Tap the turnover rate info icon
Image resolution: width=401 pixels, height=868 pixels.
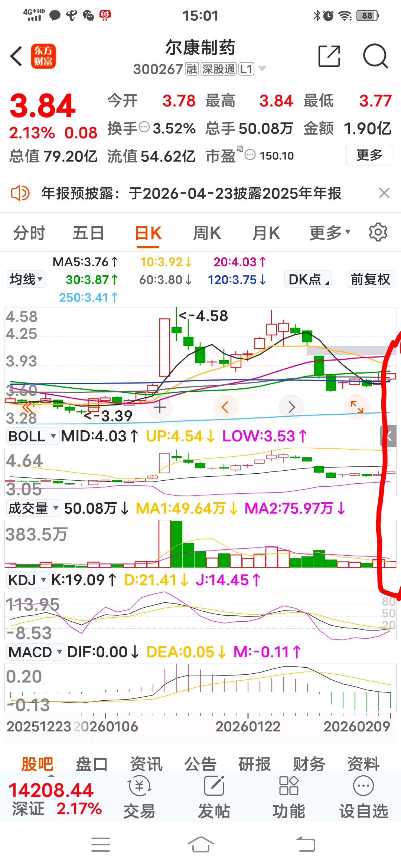[x=144, y=127]
